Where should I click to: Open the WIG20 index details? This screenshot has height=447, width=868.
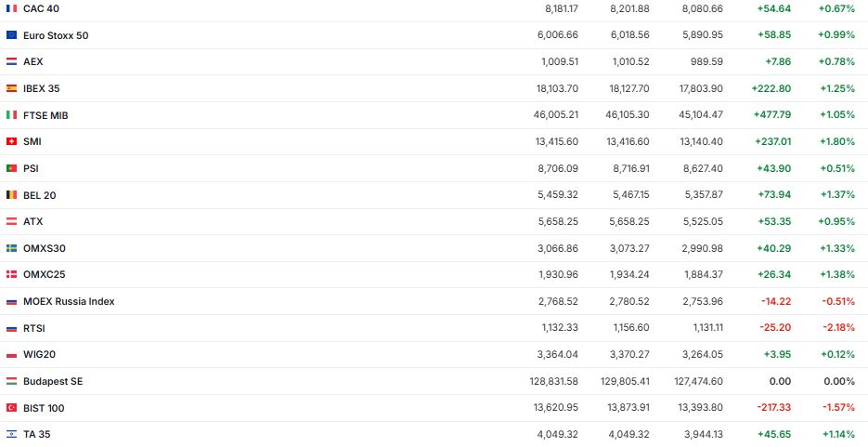(x=39, y=354)
